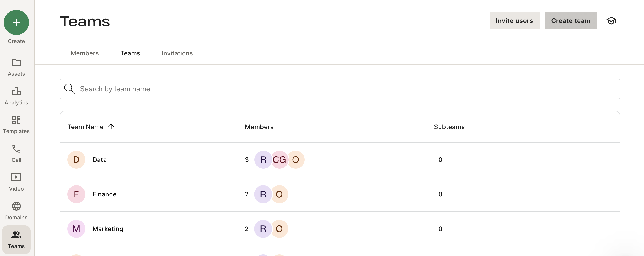Screen dimensions: 644x256
Task: Open Analytics from the sidebar
Action: click(16, 96)
